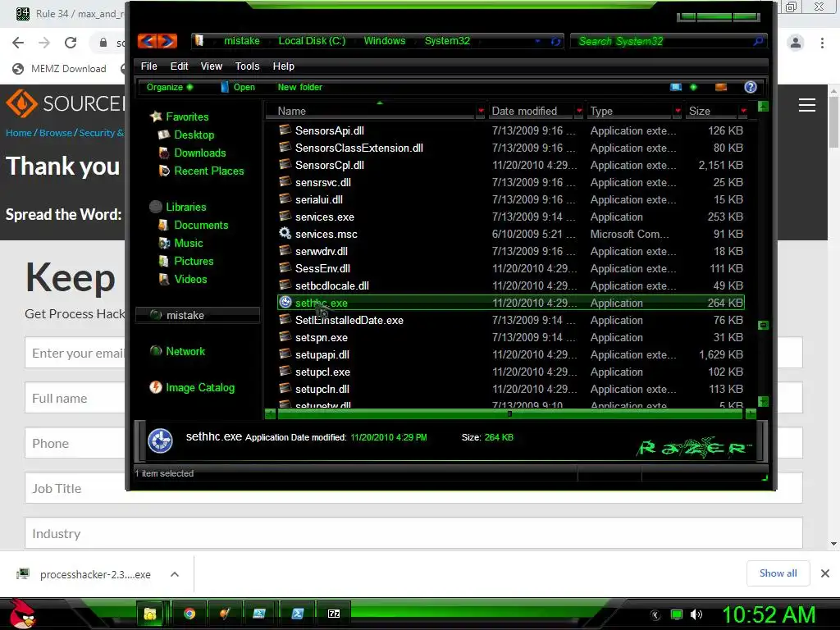Open the Angry Birds start button
Viewport: 840px width, 630px height.
pos(21,614)
